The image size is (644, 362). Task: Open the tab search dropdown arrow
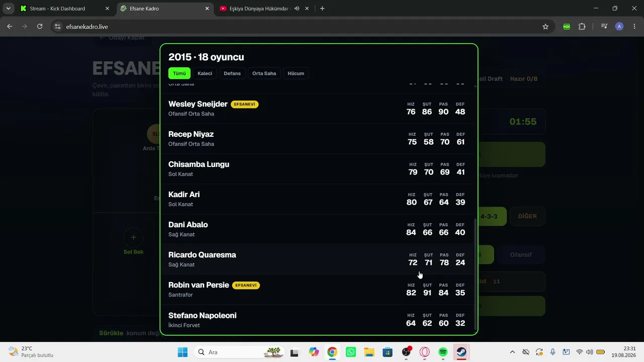coord(9,9)
